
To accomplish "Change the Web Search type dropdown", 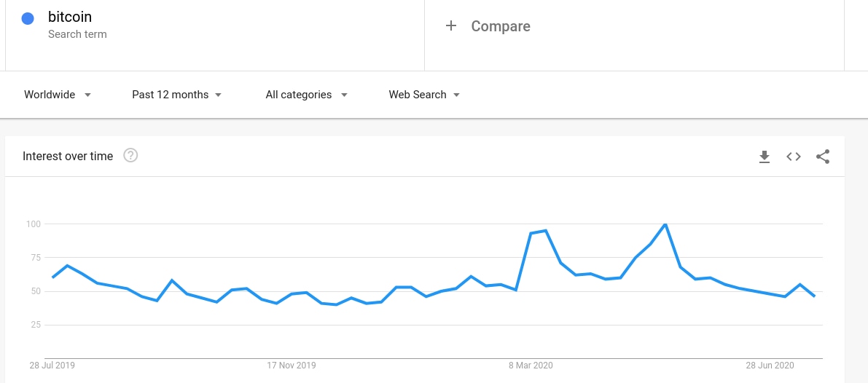I will (424, 95).
